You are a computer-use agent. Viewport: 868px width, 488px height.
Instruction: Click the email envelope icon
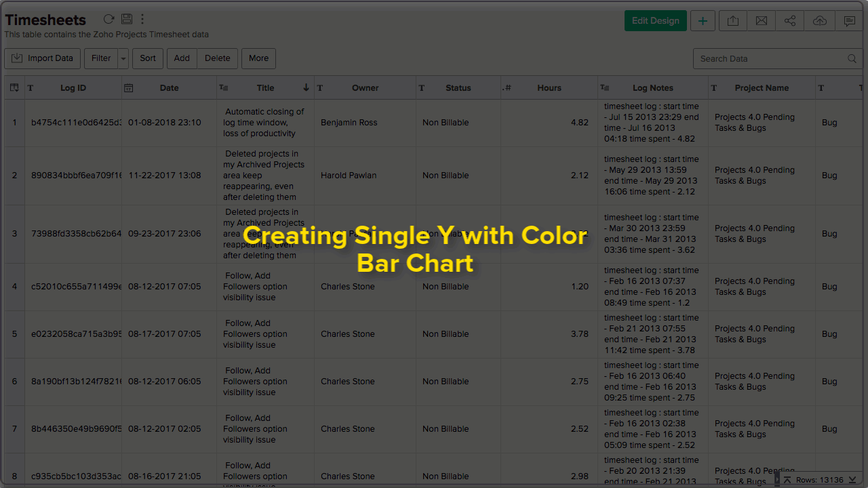[762, 21]
